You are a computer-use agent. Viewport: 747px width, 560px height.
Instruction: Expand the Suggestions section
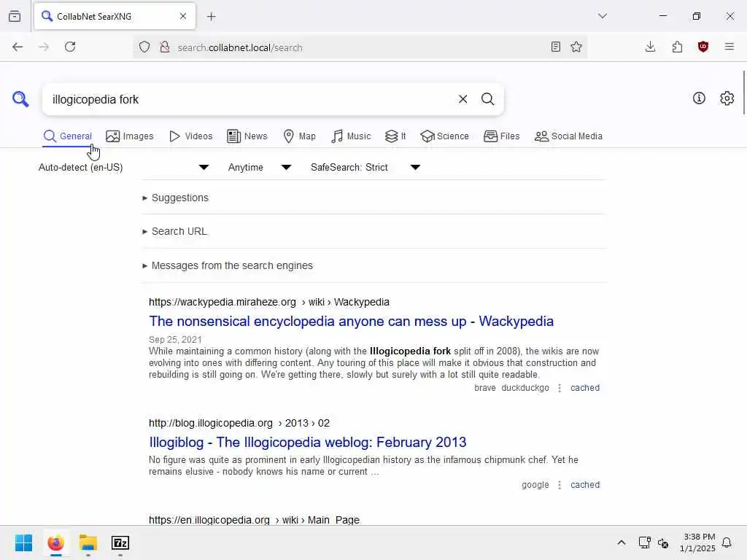(x=176, y=198)
